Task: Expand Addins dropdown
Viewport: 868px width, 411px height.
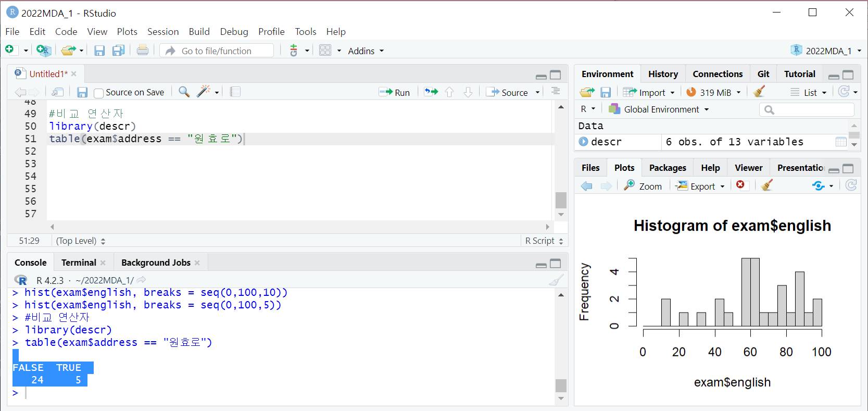Action: click(x=366, y=51)
